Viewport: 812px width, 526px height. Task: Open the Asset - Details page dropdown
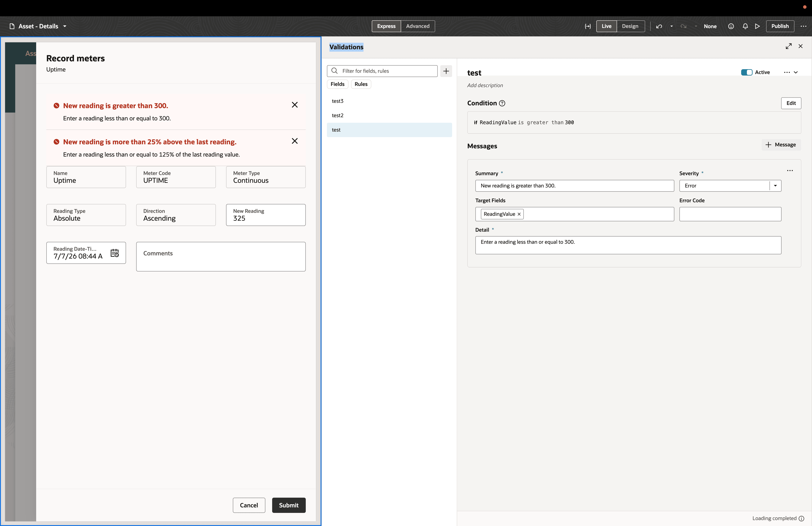click(x=64, y=26)
